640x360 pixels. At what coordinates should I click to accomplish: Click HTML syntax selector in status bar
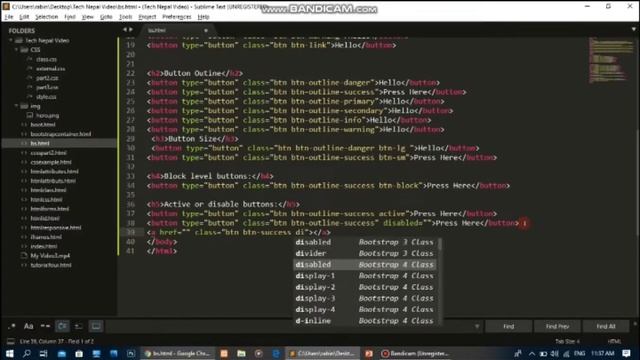click(x=615, y=341)
